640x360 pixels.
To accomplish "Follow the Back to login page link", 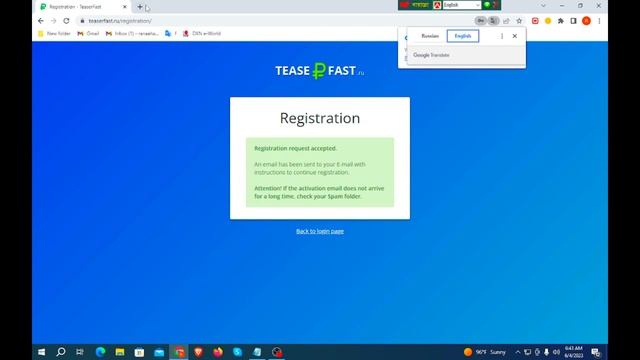I will pyautogui.click(x=320, y=231).
